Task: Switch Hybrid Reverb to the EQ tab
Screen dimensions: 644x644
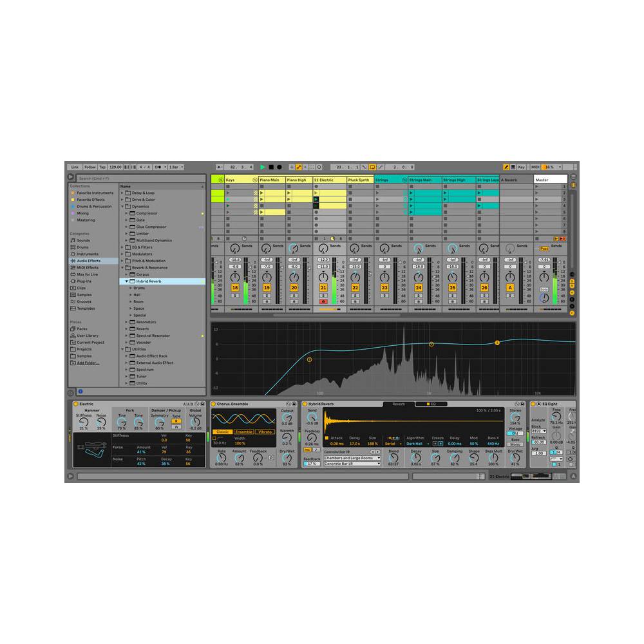Action: click(430, 404)
